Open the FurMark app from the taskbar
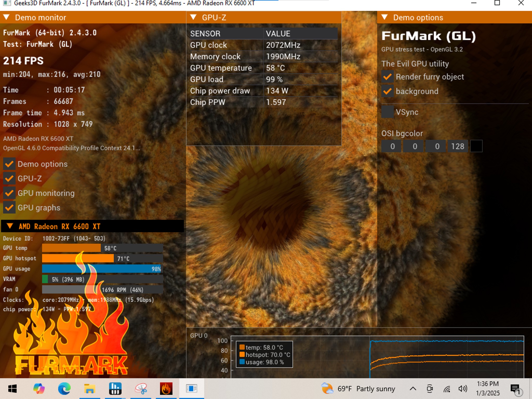Image resolution: width=532 pixels, height=399 pixels. (x=166, y=389)
